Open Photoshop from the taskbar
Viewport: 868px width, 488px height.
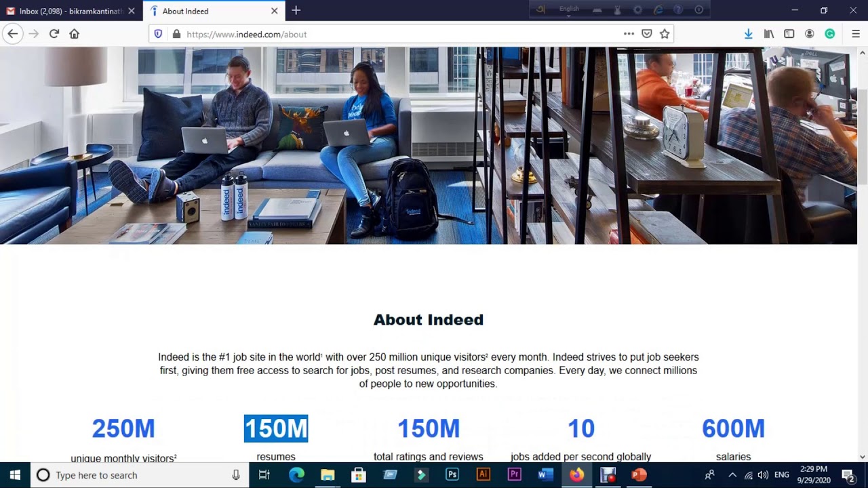click(452, 475)
